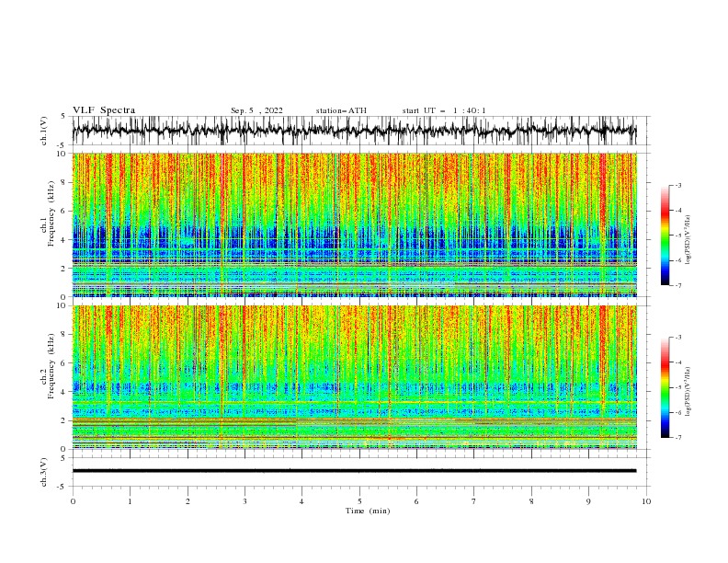Click time axis tick label "8"
The height and width of the screenshot is (563, 728).
pyautogui.click(x=531, y=501)
